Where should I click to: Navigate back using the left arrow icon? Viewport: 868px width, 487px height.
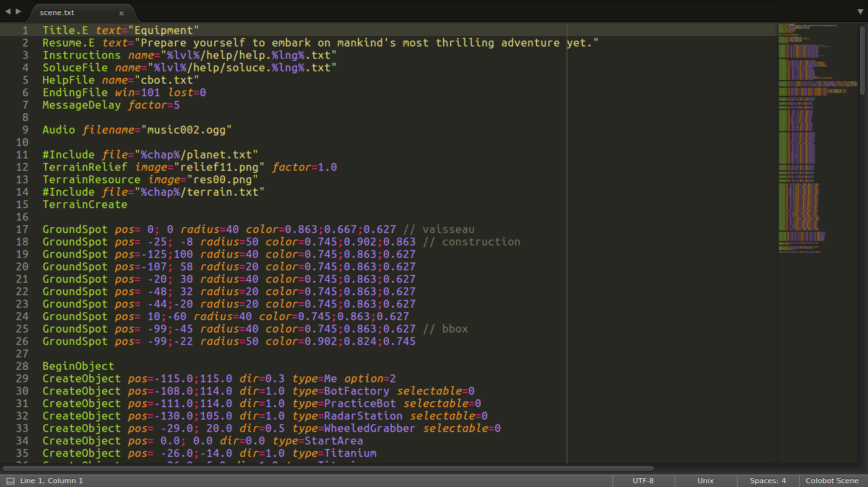coord(7,11)
